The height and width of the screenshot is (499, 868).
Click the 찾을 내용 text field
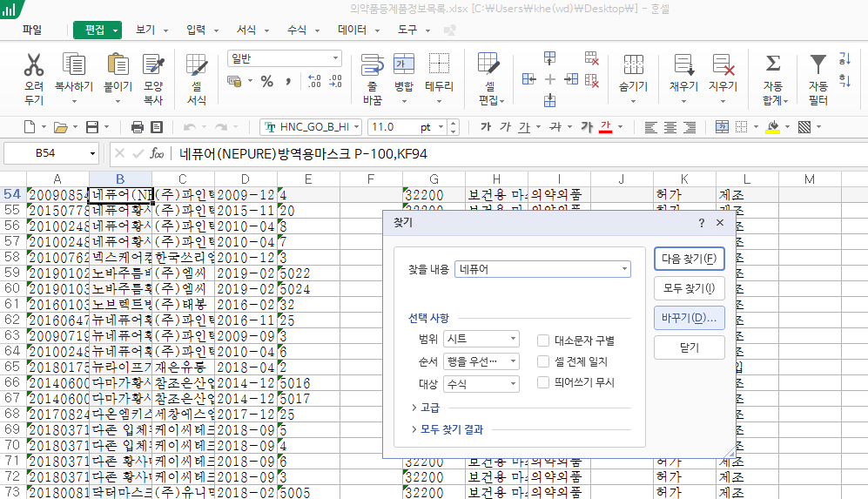(x=542, y=269)
